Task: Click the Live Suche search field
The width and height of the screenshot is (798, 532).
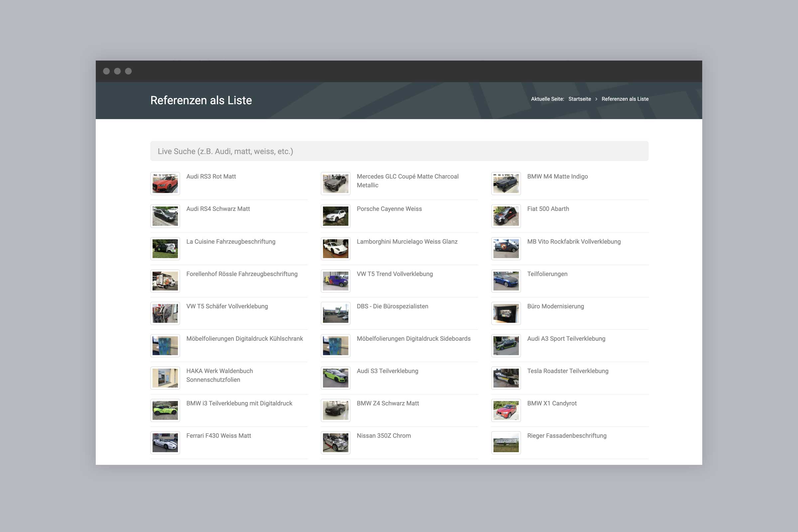Action: 399,151
